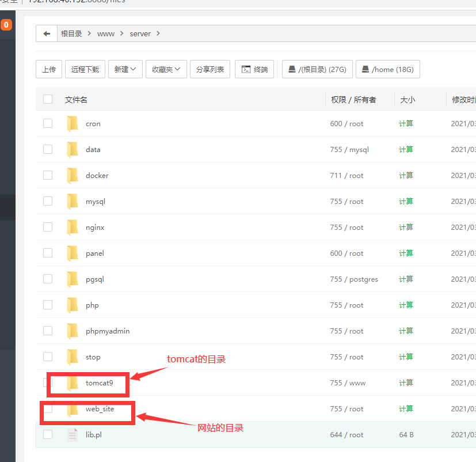The width and height of the screenshot is (476, 462).
Task: Expand the 收藏夹 (Favorites) dropdown
Action: [x=166, y=69]
